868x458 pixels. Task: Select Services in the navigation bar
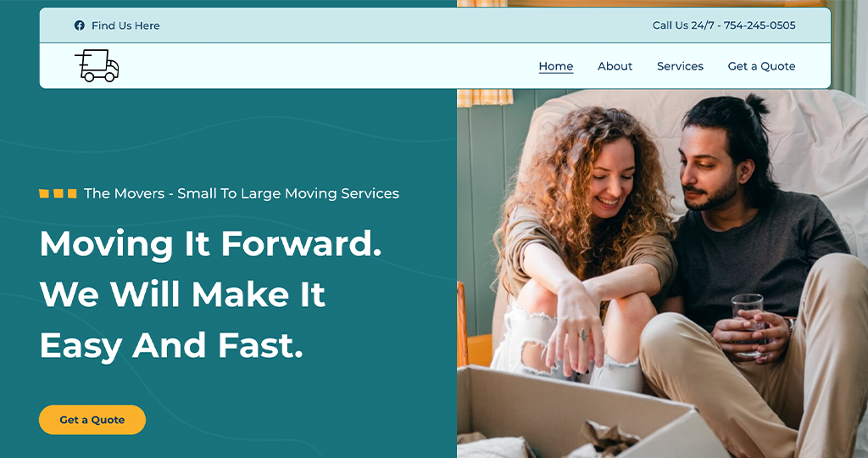tap(681, 66)
